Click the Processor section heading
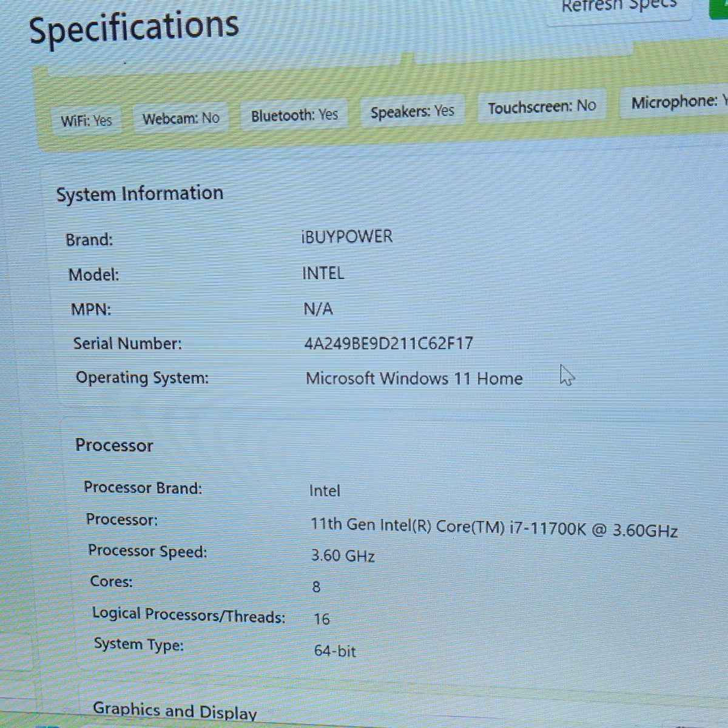 coord(114,445)
